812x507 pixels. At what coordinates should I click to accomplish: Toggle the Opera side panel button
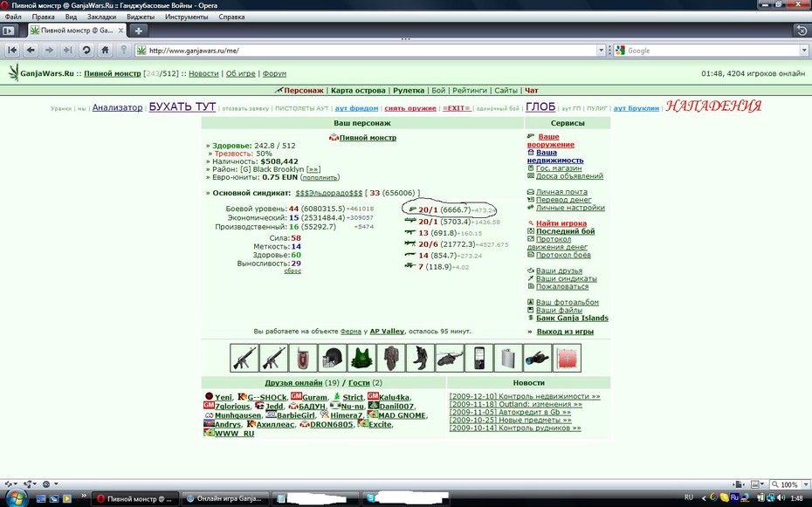point(8,31)
